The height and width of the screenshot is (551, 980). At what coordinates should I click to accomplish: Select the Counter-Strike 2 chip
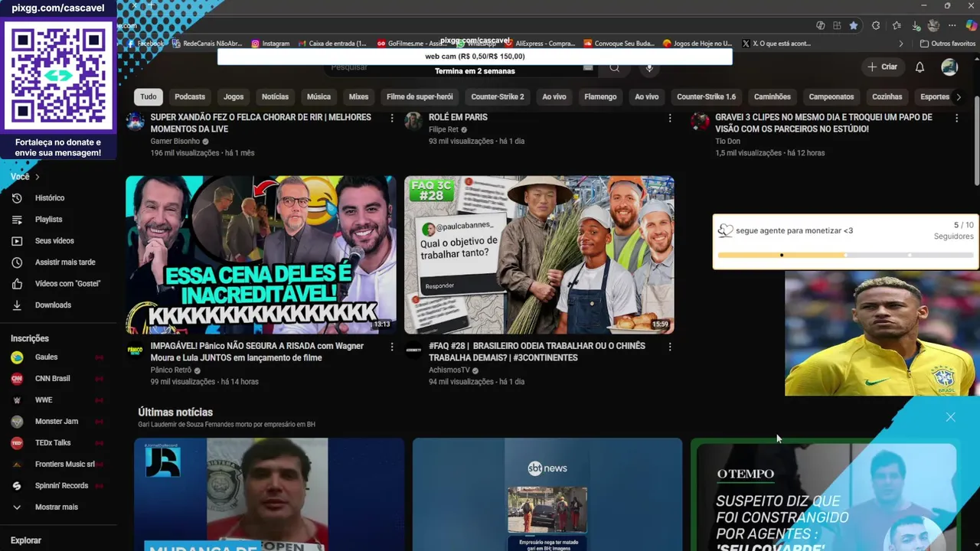pos(498,97)
